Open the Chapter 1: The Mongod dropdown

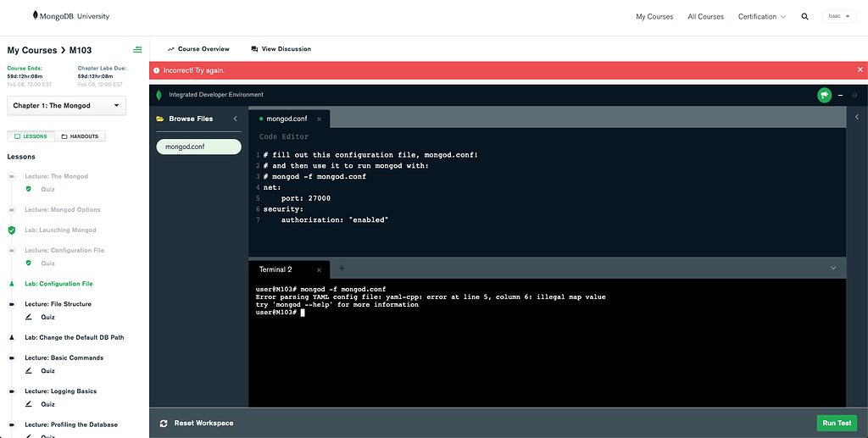pyautogui.click(x=66, y=105)
